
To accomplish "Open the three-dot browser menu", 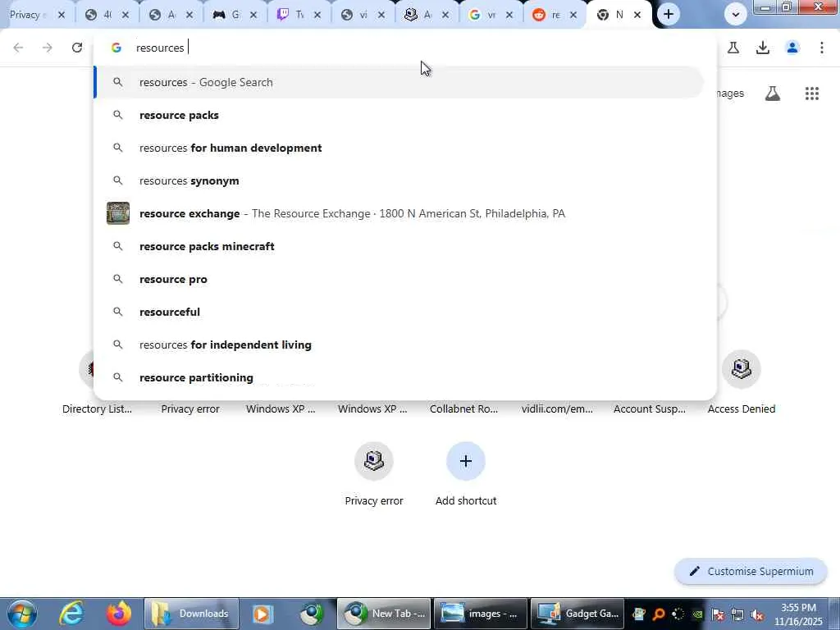I will click(x=822, y=48).
